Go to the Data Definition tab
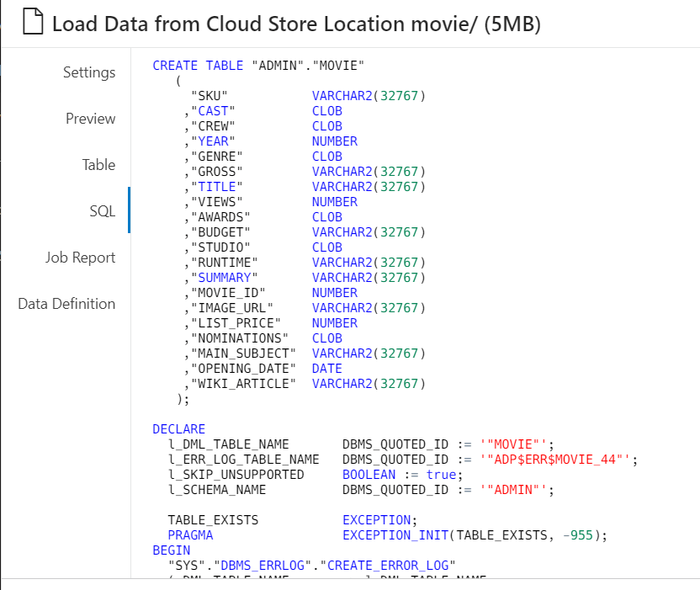The image size is (700, 590). tap(66, 304)
